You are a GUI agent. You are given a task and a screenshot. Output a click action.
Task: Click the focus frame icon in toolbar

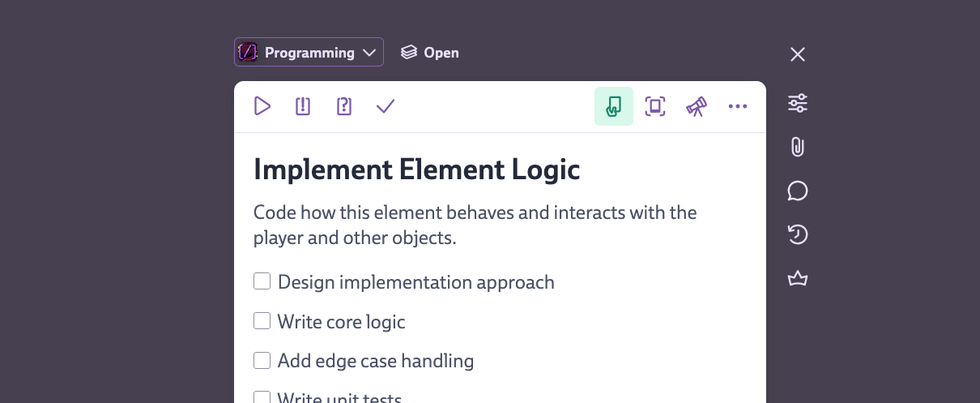655,106
